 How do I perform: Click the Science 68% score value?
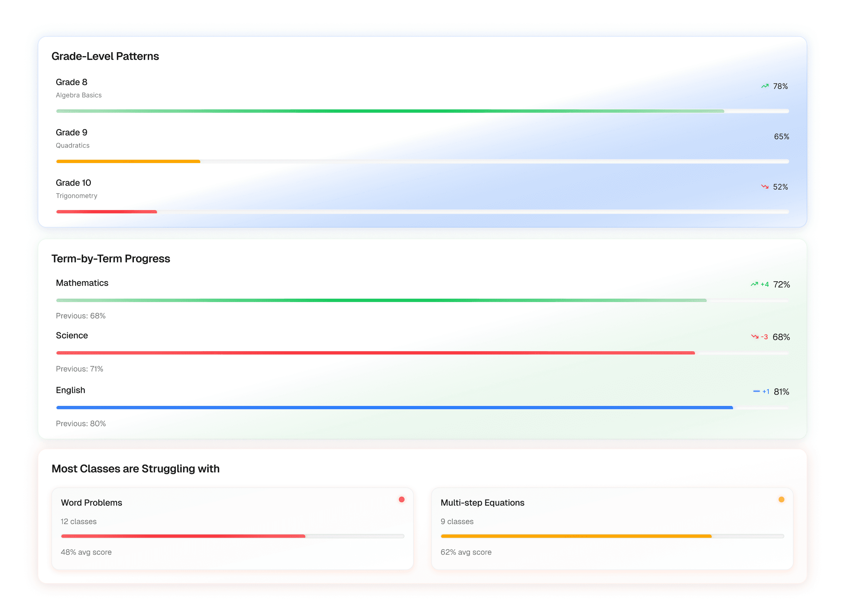pyautogui.click(x=781, y=337)
